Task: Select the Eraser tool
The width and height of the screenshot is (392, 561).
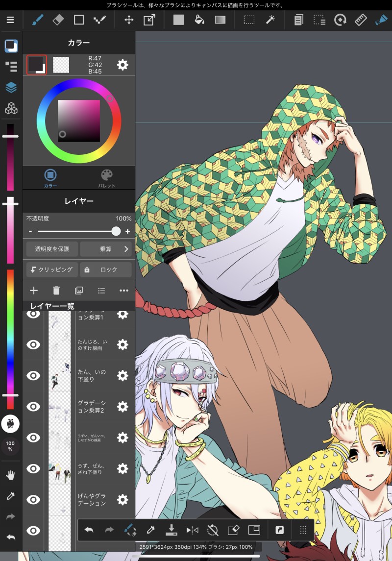Action: point(58,20)
